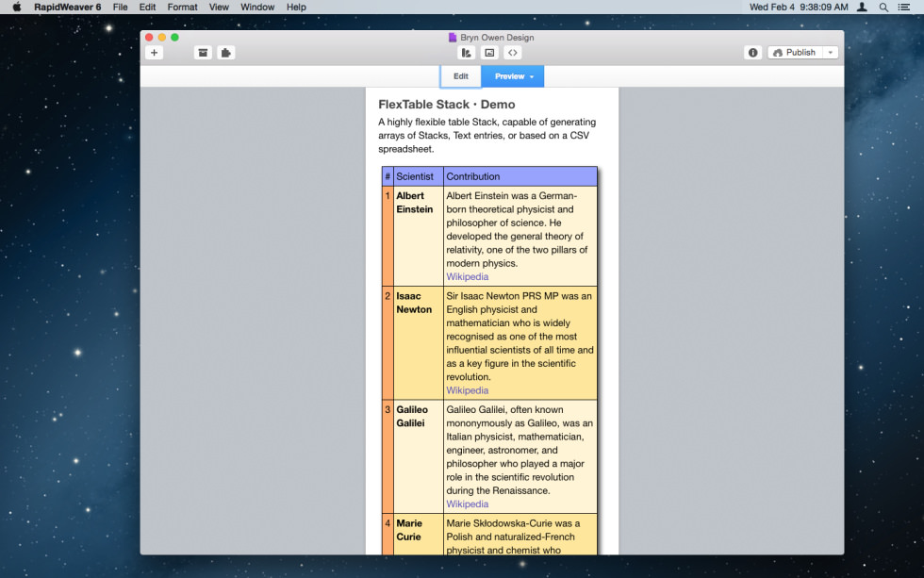The image size is (924, 578).
Task: Open the Notification Center icon
Action: (903, 7)
